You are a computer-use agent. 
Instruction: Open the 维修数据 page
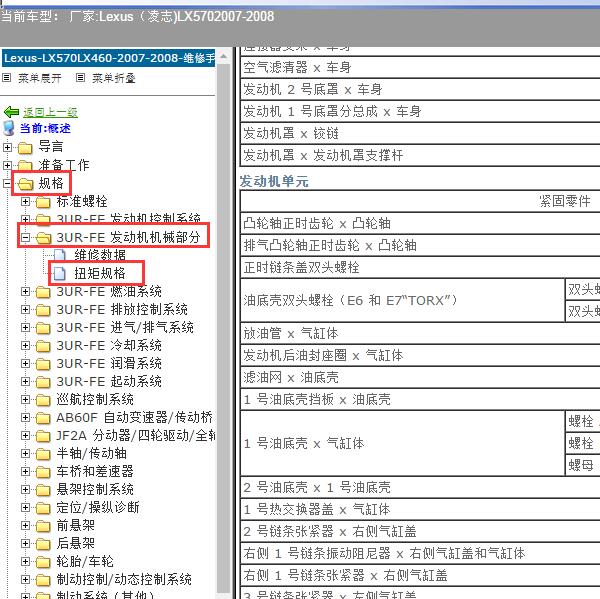click(99, 255)
